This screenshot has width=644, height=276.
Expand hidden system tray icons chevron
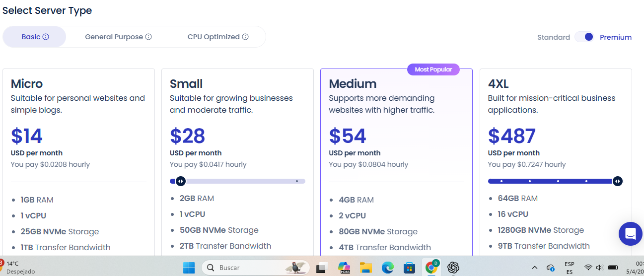535,268
